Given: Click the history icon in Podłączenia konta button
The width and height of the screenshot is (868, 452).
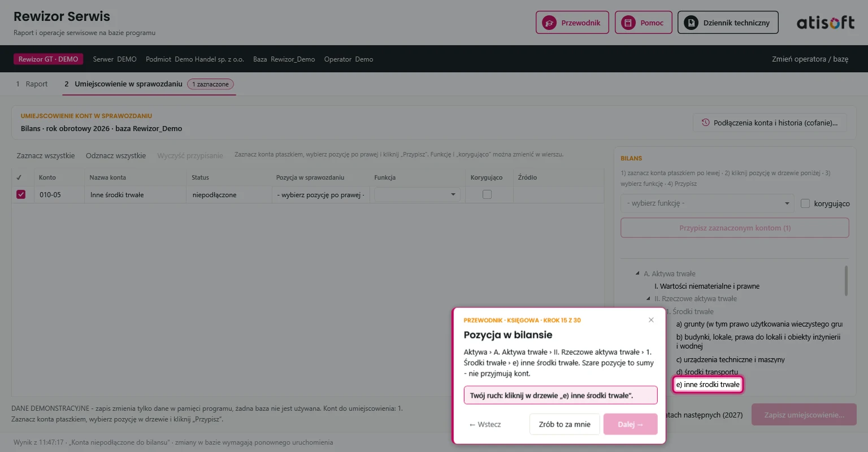Looking at the screenshot, I should tap(705, 123).
